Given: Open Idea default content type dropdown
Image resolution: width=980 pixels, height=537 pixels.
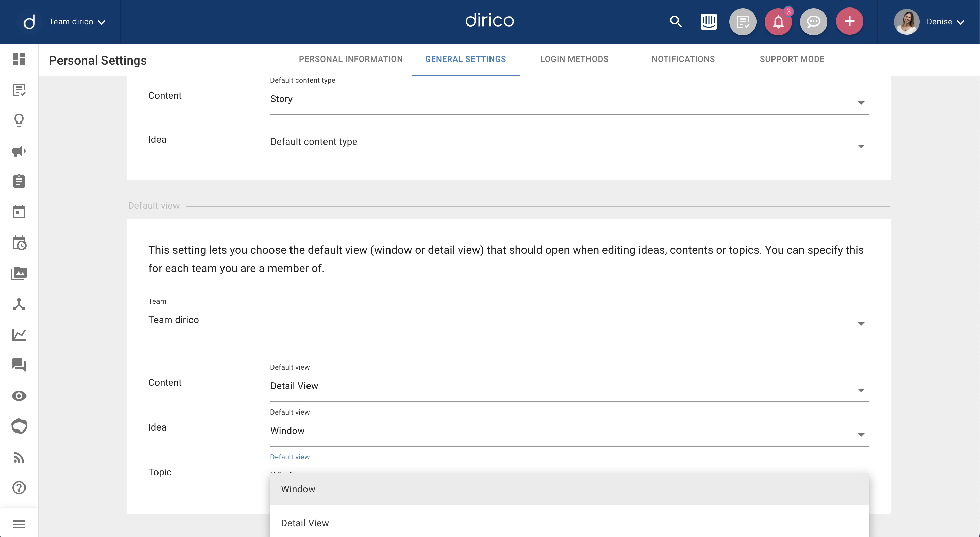Looking at the screenshot, I should pos(569,142).
